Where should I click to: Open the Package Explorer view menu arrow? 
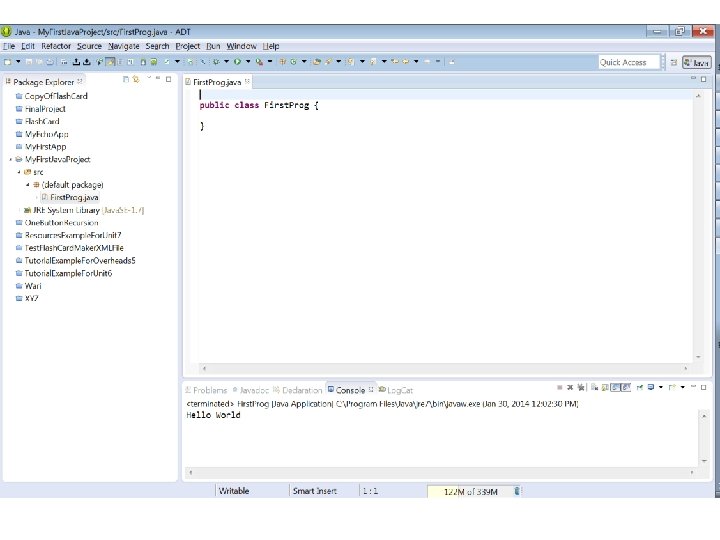(x=149, y=78)
